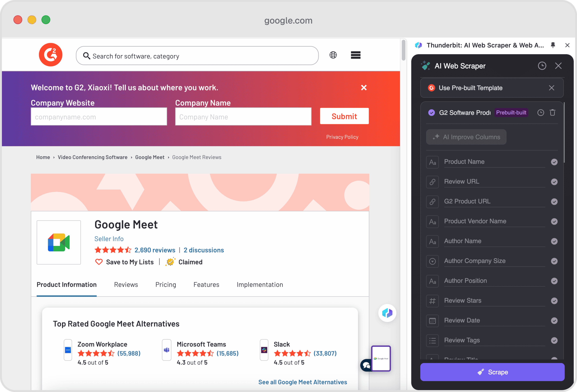Toggle the Author Position column check
Image resolution: width=577 pixels, height=392 pixels.
click(x=554, y=281)
